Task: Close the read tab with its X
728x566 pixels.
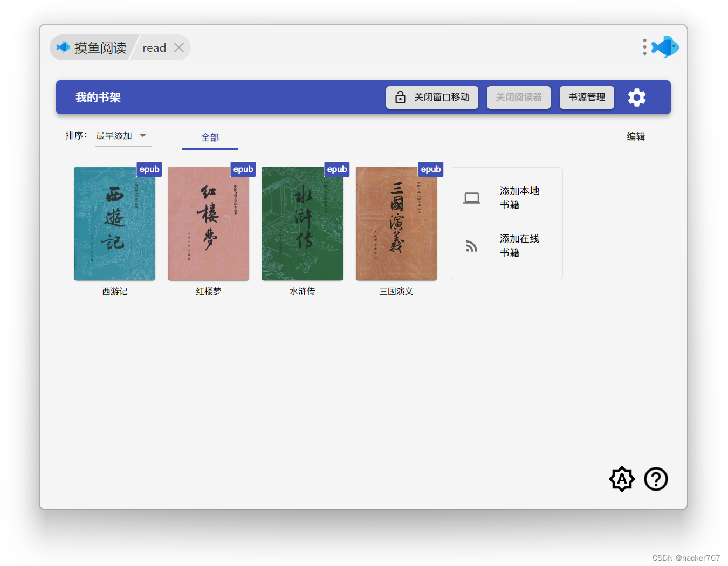Action: (x=179, y=47)
